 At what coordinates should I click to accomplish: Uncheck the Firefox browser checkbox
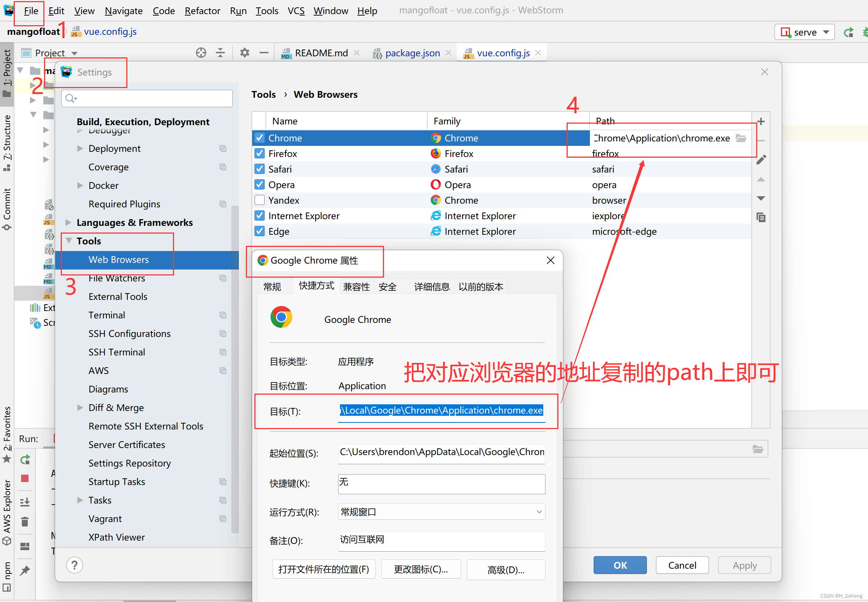click(260, 154)
